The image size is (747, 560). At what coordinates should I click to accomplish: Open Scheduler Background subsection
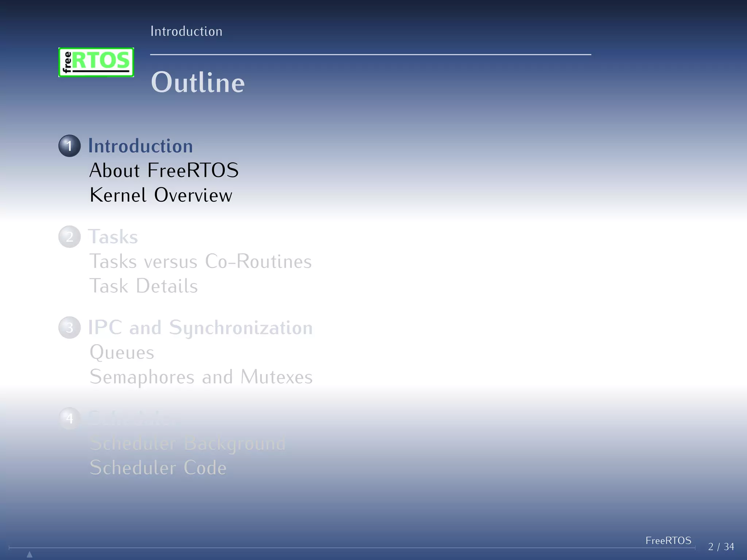[x=187, y=444]
